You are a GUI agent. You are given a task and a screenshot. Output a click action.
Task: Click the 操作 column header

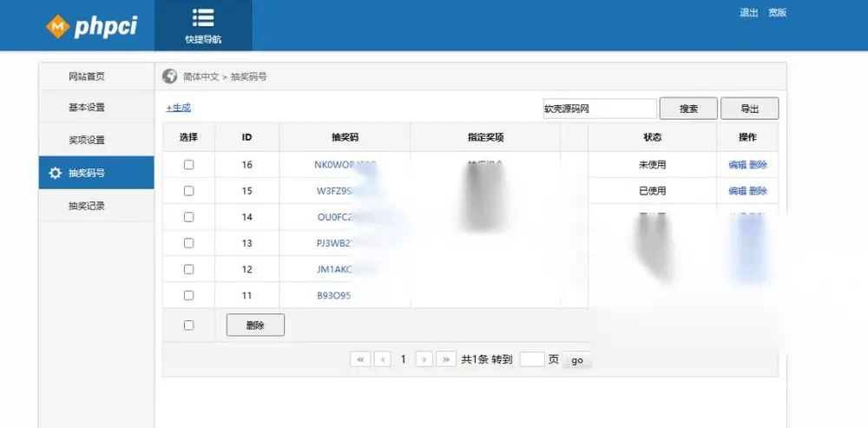[747, 137]
